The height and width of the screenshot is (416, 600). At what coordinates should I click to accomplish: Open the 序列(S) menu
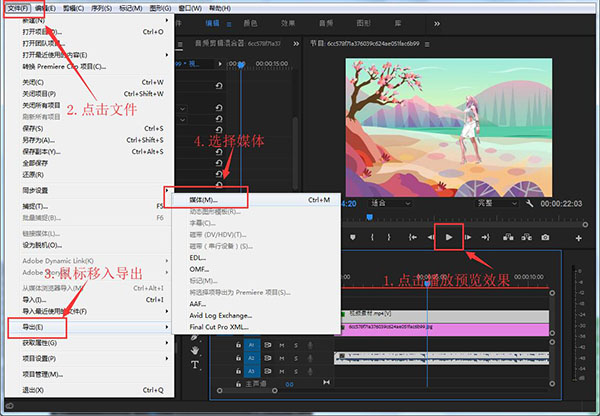point(101,8)
